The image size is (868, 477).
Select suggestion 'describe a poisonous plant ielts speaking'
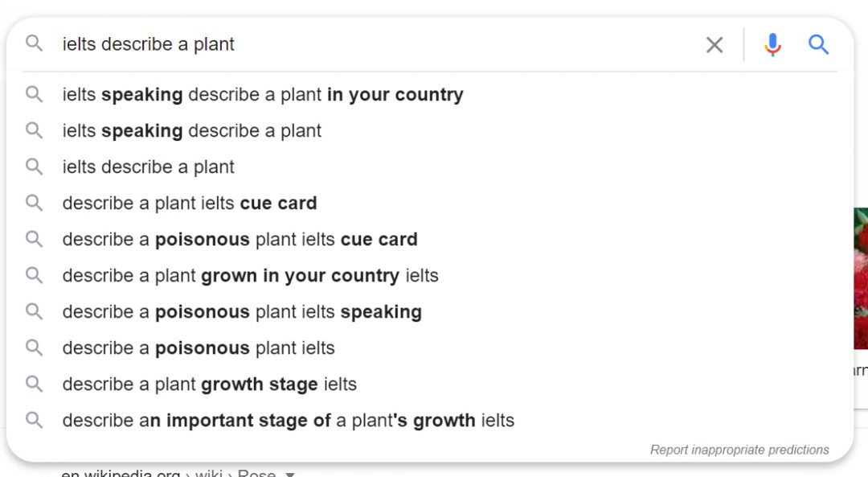click(x=242, y=311)
